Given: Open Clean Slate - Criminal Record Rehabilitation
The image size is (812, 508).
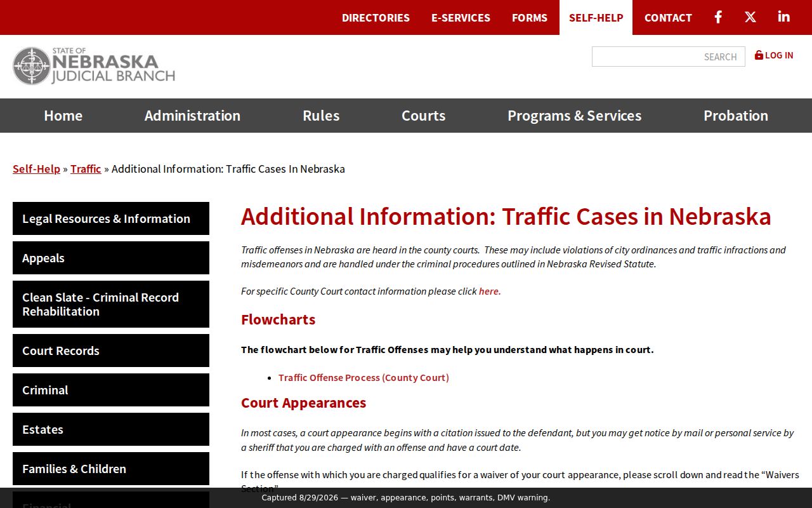Looking at the screenshot, I should [x=111, y=304].
